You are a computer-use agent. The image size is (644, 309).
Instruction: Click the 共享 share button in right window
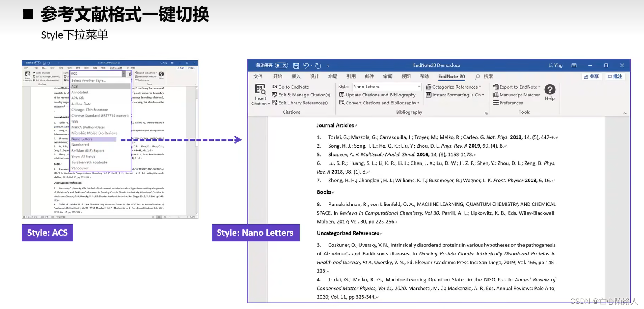click(591, 77)
